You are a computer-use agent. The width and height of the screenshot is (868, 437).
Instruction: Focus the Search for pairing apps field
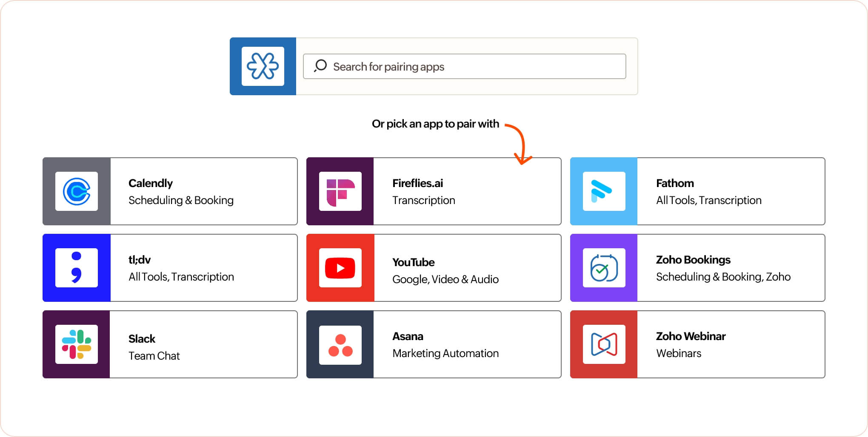tap(464, 66)
